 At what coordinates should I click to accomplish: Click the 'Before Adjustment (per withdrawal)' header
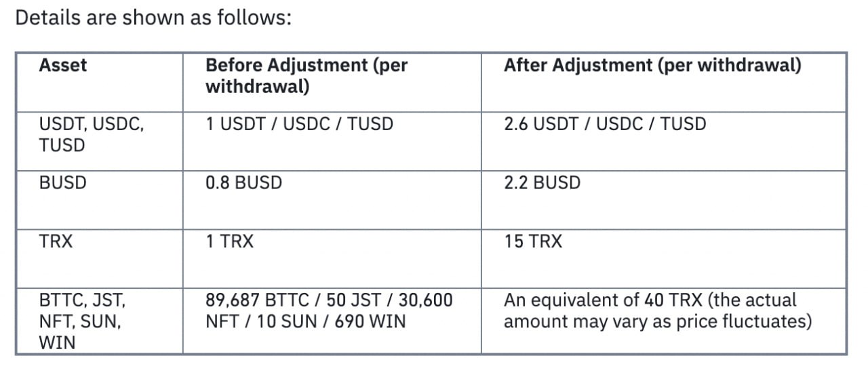point(306,76)
